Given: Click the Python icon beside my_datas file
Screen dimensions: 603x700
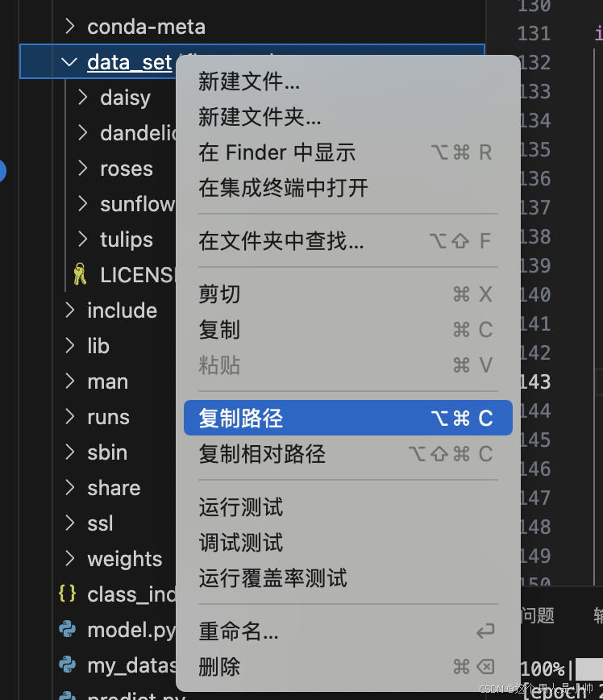Looking at the screenshot, I should [x=69, y=665].
